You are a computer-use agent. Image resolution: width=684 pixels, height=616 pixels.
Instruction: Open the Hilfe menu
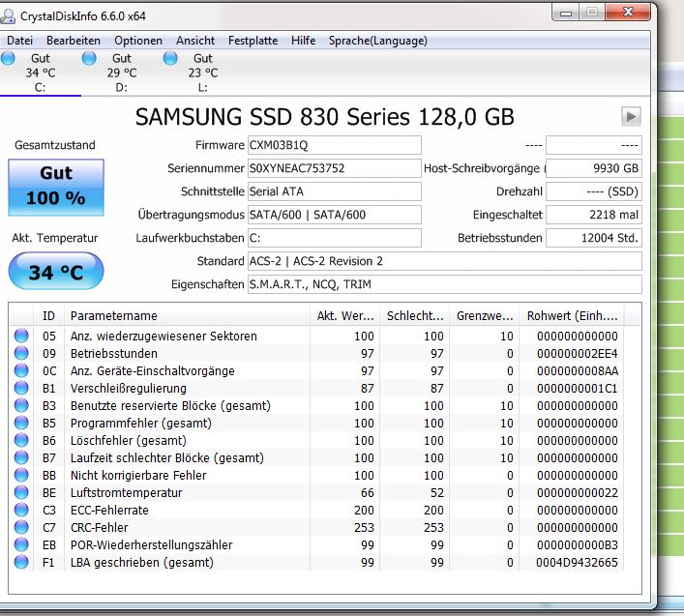[303, 41]
